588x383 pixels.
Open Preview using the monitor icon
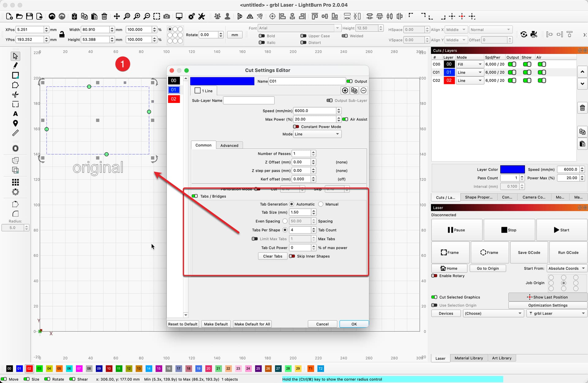179,16
